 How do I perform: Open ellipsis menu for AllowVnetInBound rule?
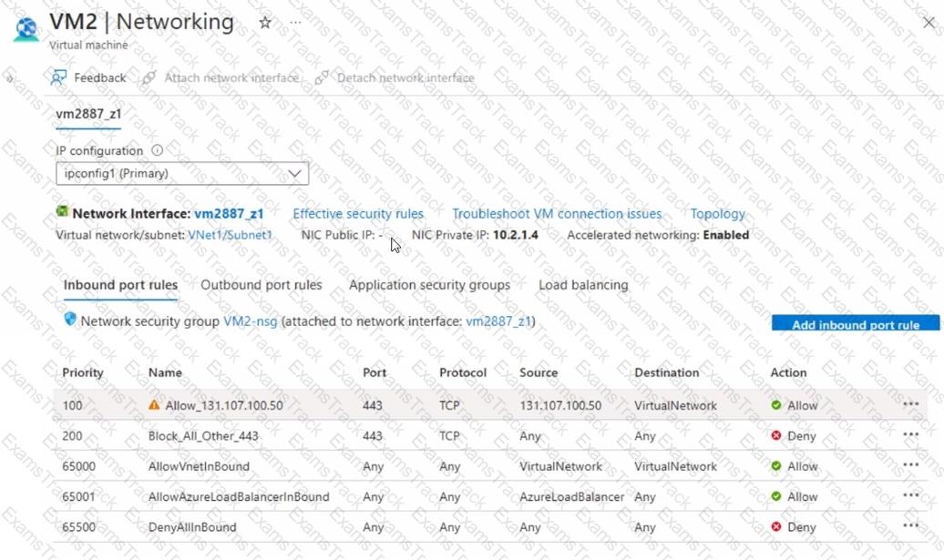point(911,465)
